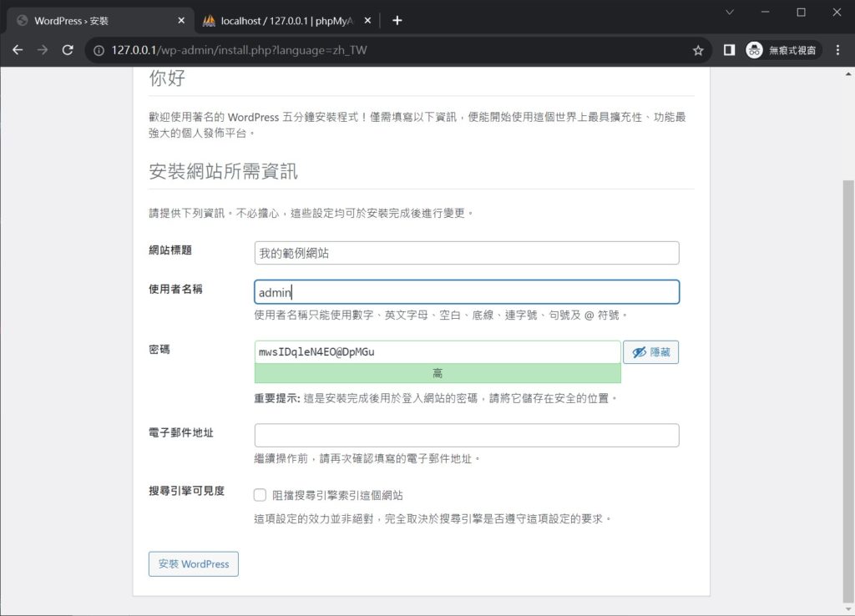Go back to the previous page
Viewport: 855px width, 616px height.
point(18,50)
